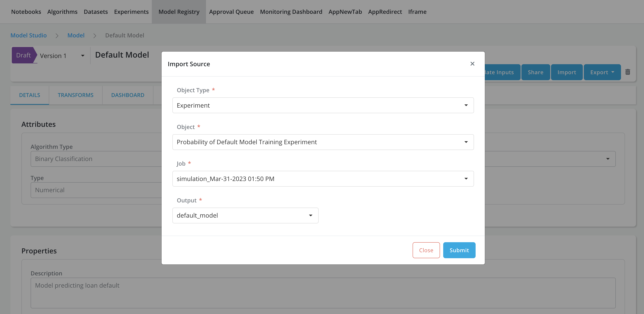Switch to the TRANSFORMS tab
The height and width of the screenshot is (314, 644).
[76, 95]
